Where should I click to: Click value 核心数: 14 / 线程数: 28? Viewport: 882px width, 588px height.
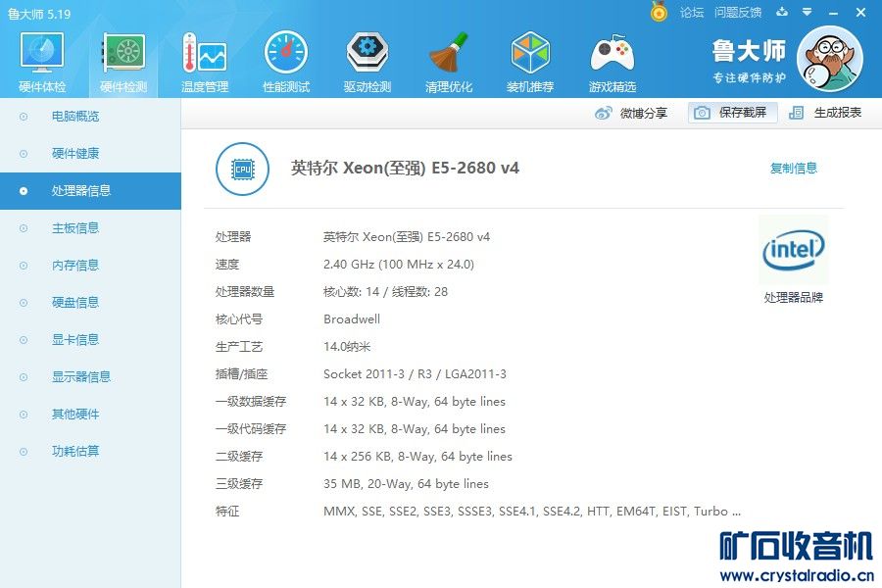[x=385, y=291]
